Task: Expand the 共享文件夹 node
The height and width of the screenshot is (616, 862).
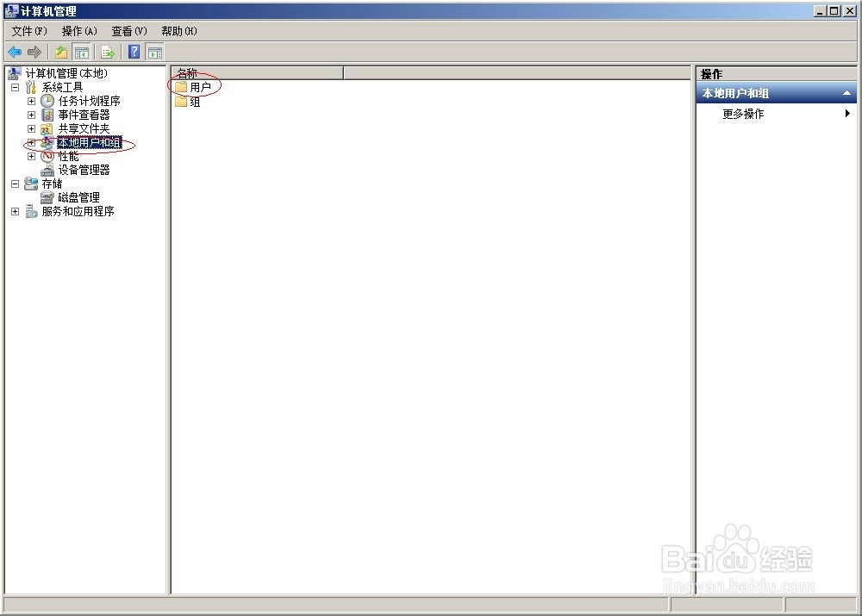Action: pyautogui.click(x=31, y=128)
